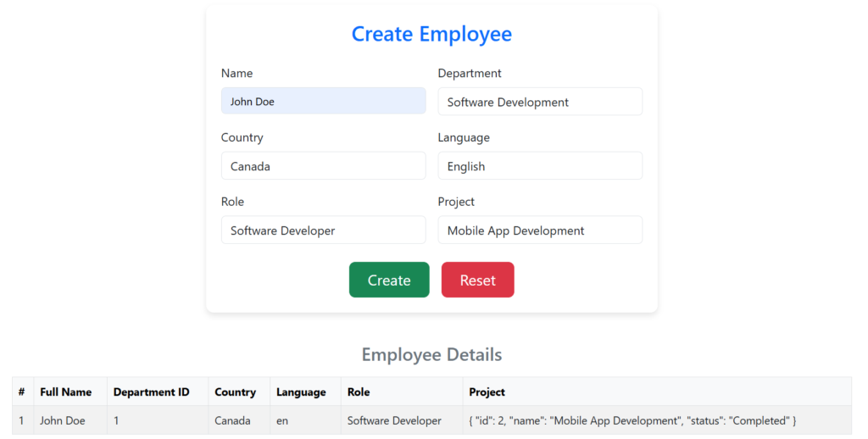868x439 pixels.
Task: Click the John Doe table cell
Action: tap(70, 420)
